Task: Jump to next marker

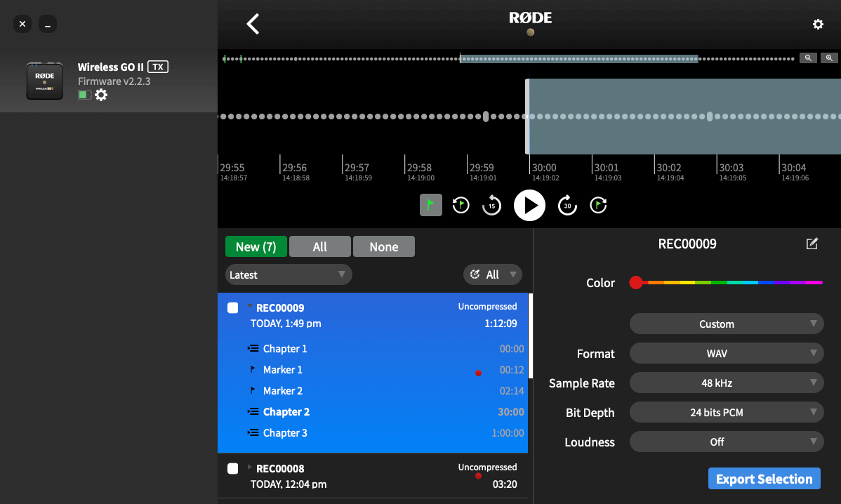Action: coord(598,205)
